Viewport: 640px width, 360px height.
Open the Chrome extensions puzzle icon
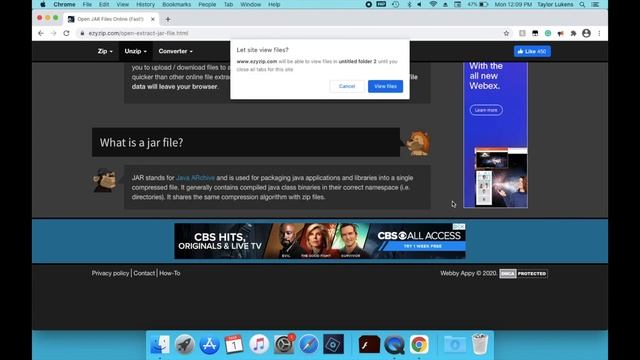tap(573, 33)
